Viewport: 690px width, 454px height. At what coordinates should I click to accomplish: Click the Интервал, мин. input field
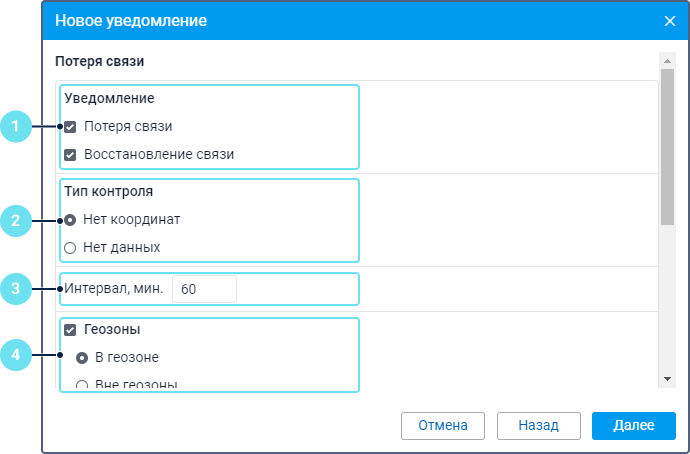pos(204,289)
